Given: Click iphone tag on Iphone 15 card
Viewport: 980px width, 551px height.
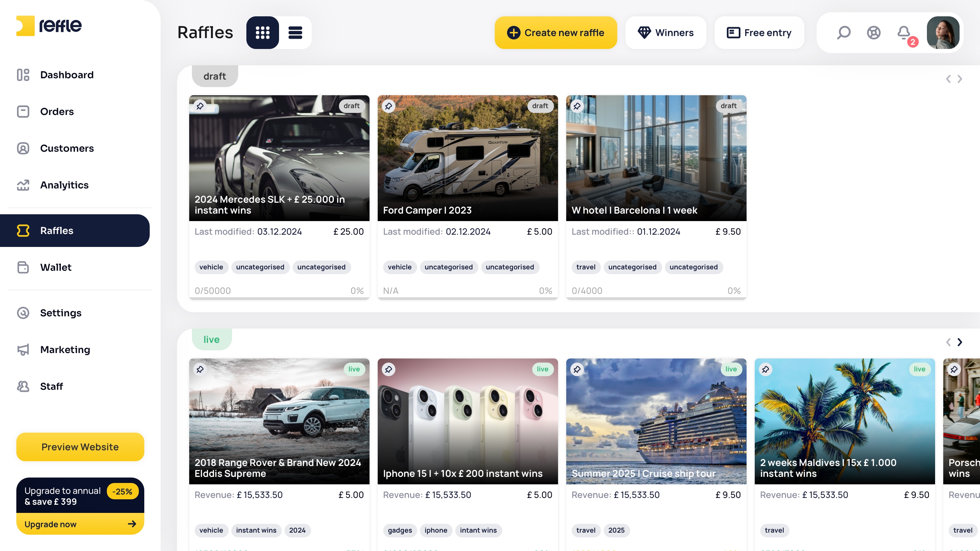Looking at the screenshot, I should coord(436,530).
